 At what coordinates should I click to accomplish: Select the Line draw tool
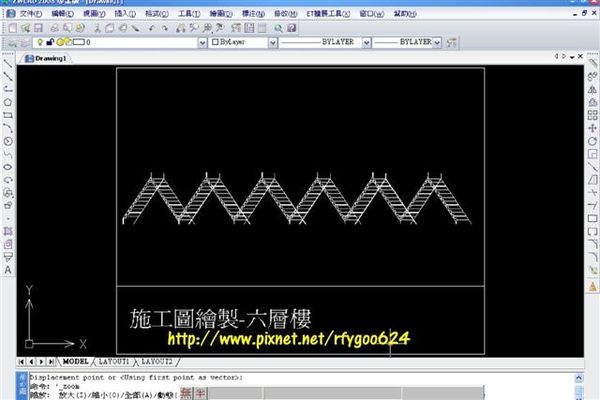[x=8, y=64]
